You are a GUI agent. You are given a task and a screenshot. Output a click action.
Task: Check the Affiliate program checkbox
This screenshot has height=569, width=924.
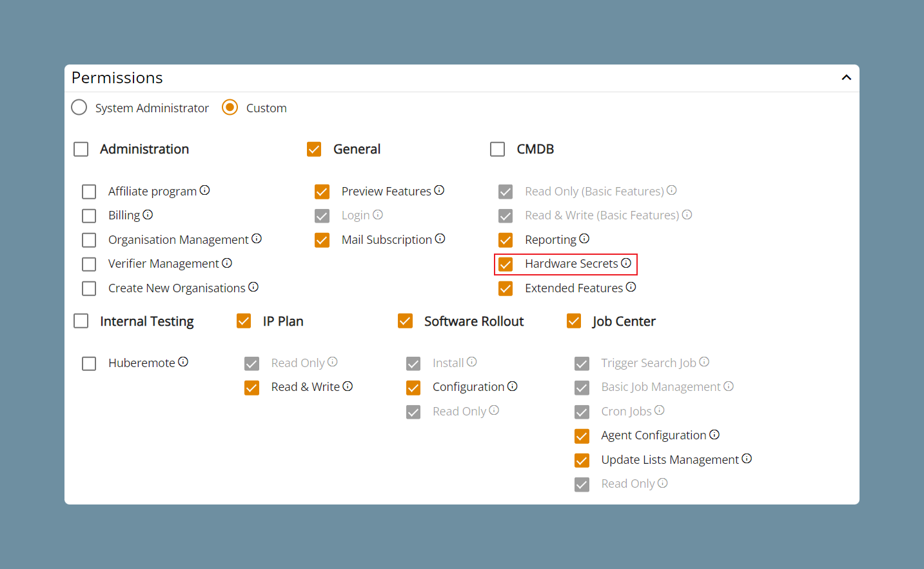coord(89,192)
